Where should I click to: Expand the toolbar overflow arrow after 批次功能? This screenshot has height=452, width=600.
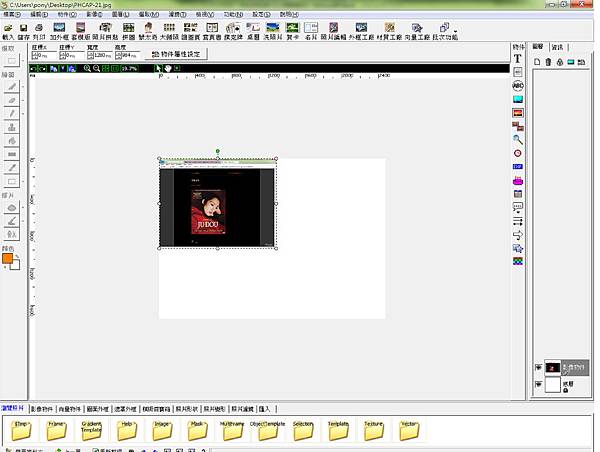pyautogui.click(x=455, y=31)
